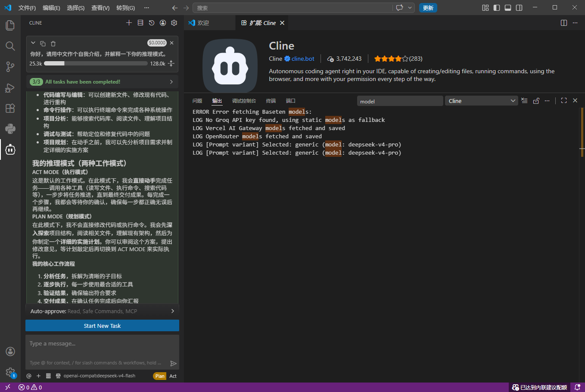Open output panel more actions menu
This screenshot has width=585, height=392.
point(547,101)
